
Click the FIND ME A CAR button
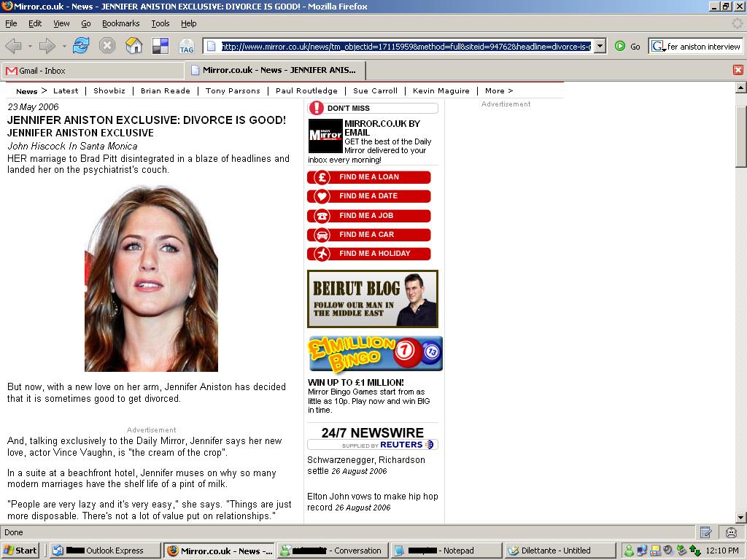pos(369,235)
